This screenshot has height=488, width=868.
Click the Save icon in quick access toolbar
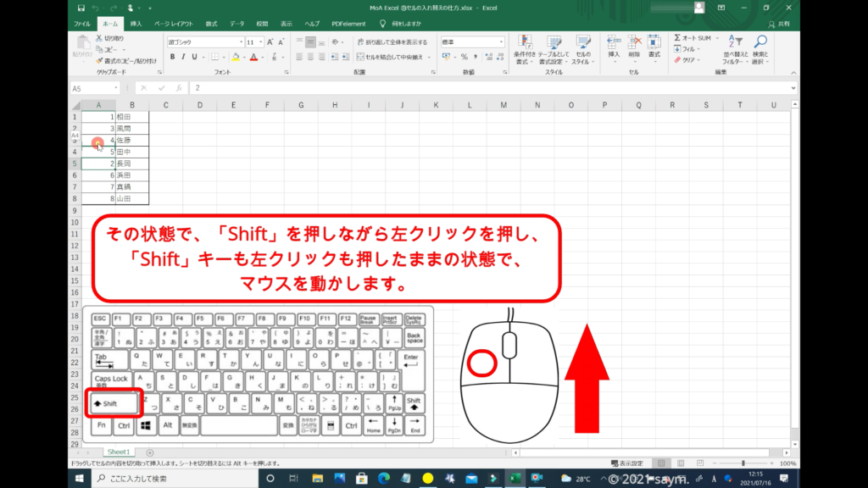click(x=81, y=8)
